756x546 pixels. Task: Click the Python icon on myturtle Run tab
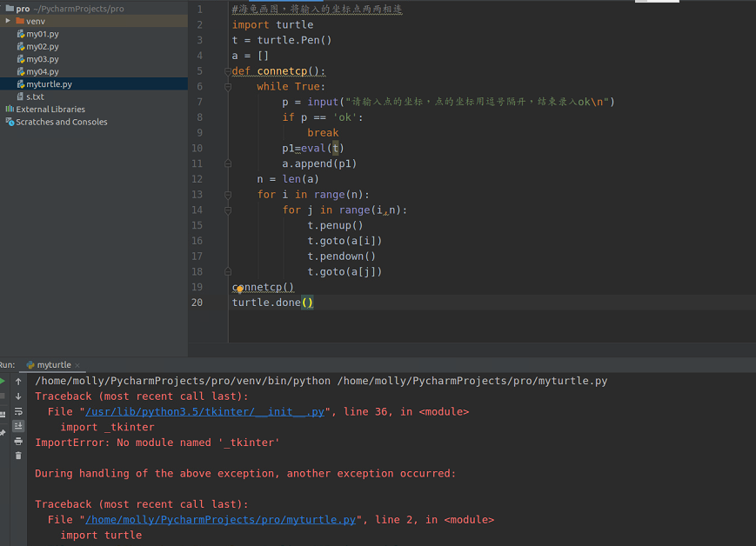tap(30, 365)
